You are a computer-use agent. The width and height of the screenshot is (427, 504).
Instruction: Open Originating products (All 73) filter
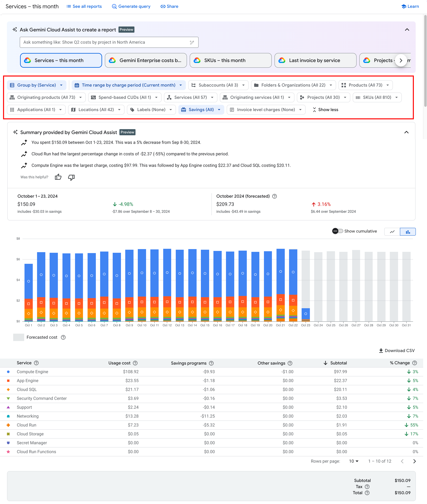point(46,97)
